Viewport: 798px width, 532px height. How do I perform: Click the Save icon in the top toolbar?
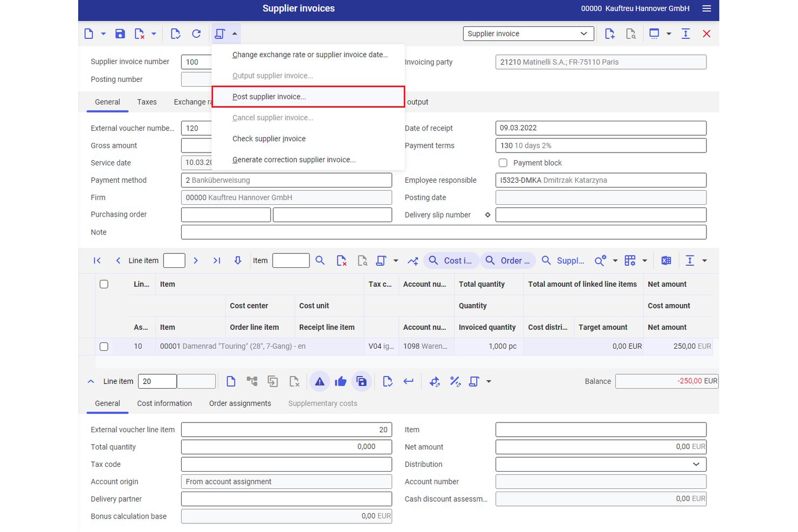[x=120, y=34]
